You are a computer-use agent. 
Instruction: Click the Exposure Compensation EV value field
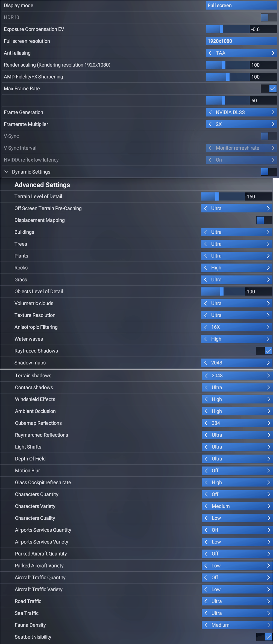tap(263, 29)
